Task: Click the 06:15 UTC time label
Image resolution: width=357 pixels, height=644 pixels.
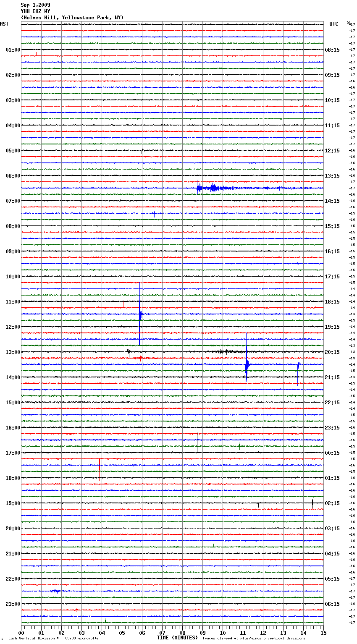Action: pos(332,604)
